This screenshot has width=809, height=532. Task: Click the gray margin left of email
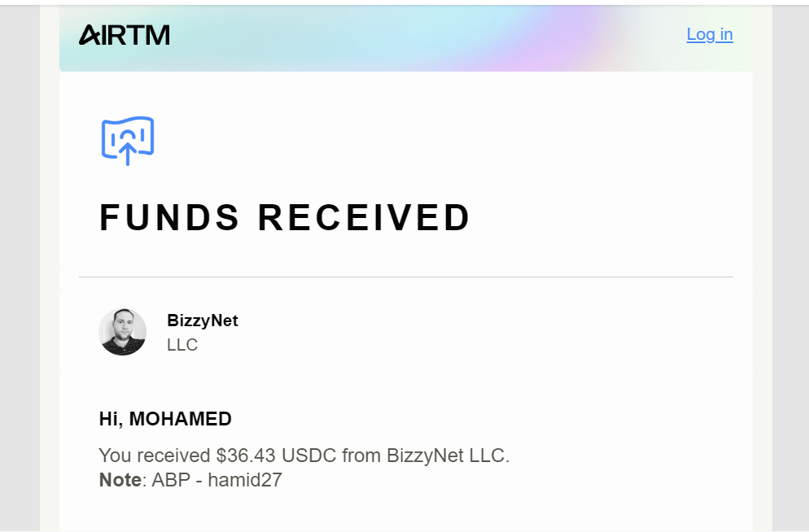click(20, 268)
